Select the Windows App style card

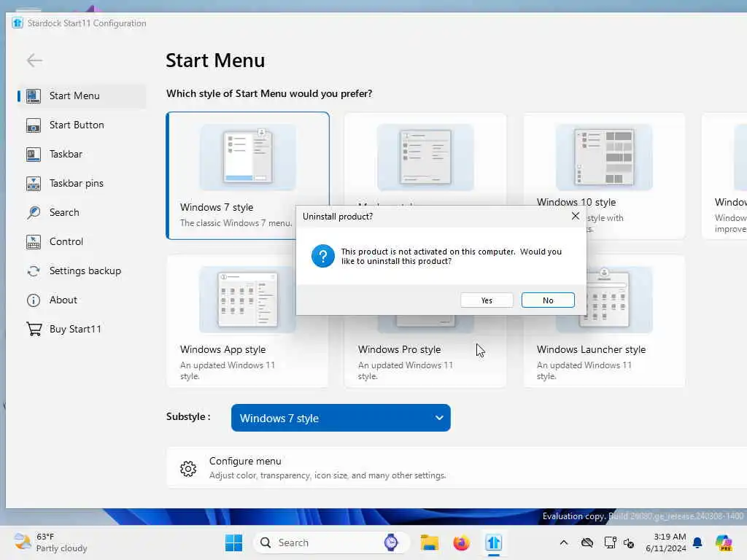pyautogui.click(x=247, y=322)
